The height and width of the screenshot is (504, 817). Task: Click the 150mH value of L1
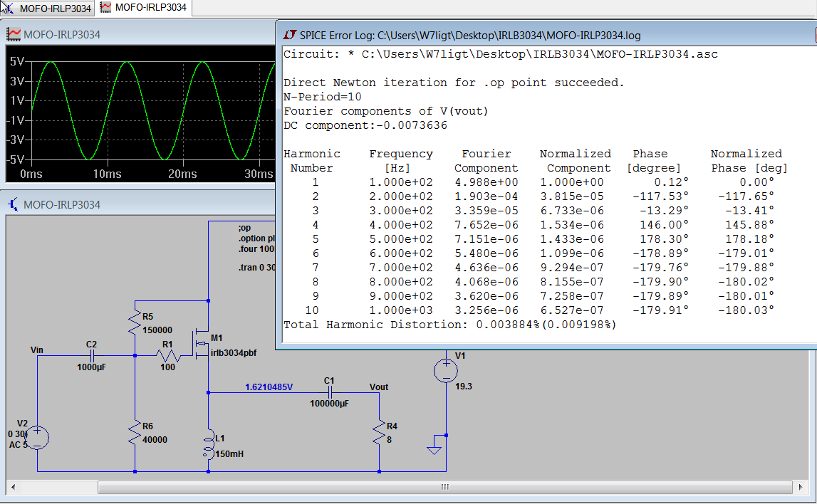(x=229, y=454)
